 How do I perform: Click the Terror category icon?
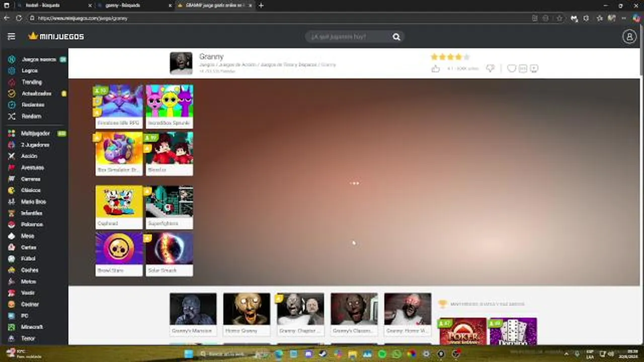[11, 338]
